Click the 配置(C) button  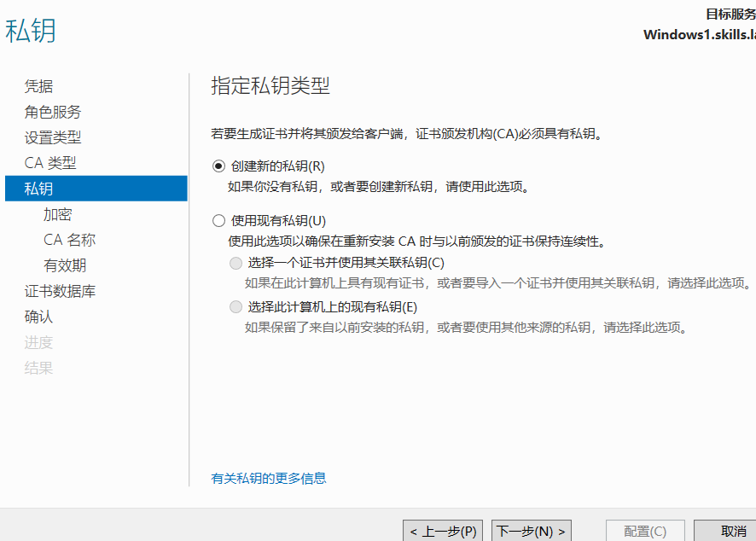point(646,531)
